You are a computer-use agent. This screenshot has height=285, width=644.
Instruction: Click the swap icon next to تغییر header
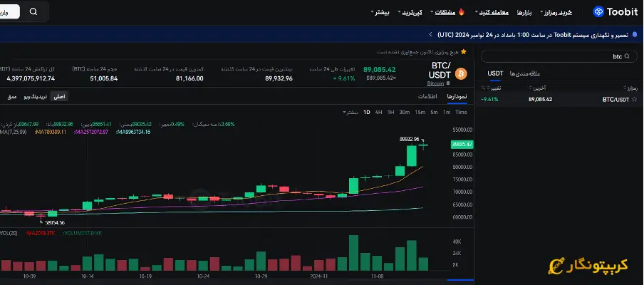coord(484,88)
